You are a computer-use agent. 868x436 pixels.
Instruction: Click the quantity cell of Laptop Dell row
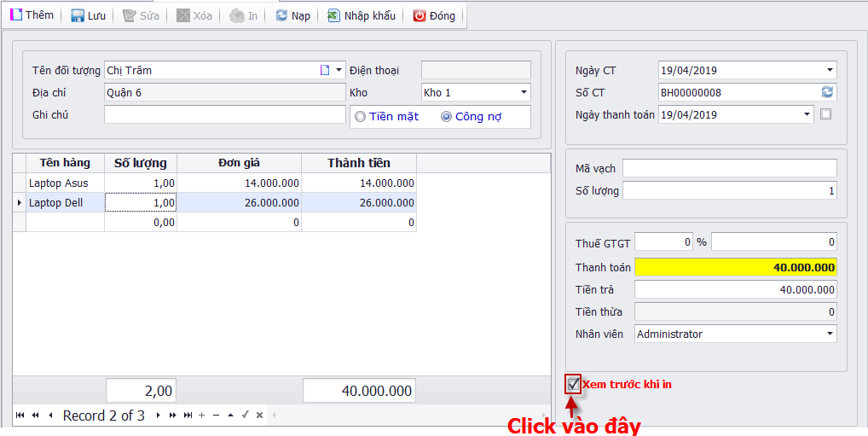coord(141,203)
